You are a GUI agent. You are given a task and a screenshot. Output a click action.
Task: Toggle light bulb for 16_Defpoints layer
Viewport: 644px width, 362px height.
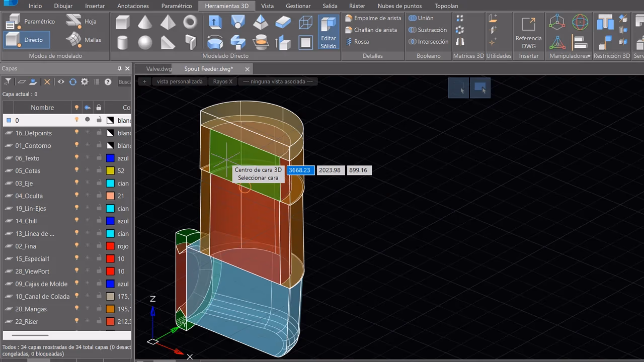(x=76, y=133)
